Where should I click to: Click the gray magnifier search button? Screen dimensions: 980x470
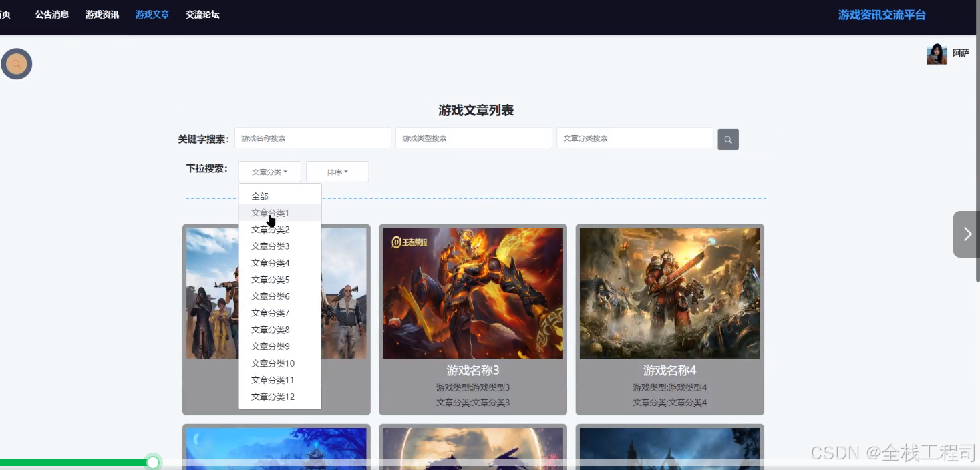728,139
